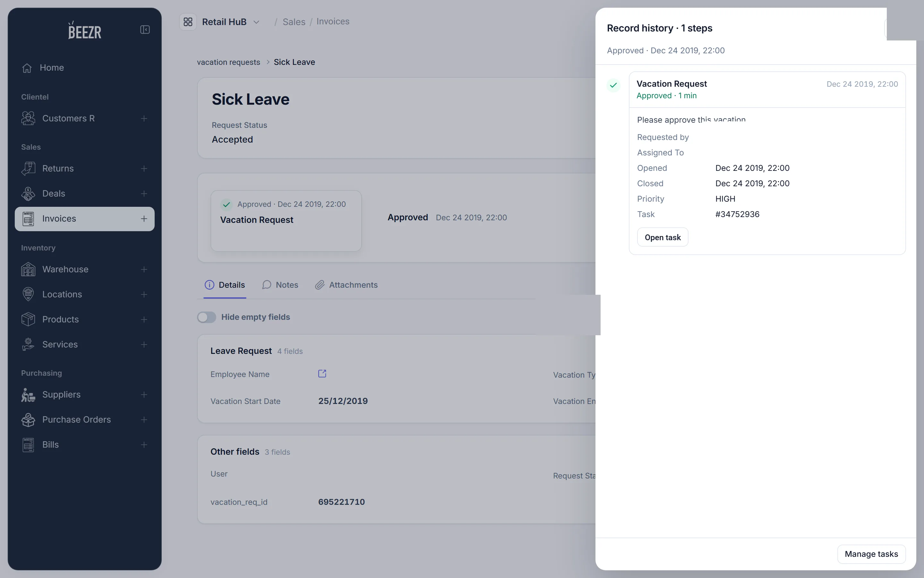This screenshot has width=924, height=578.
Task: Open the Sales breadcrumb link
Action: point(294,22)
